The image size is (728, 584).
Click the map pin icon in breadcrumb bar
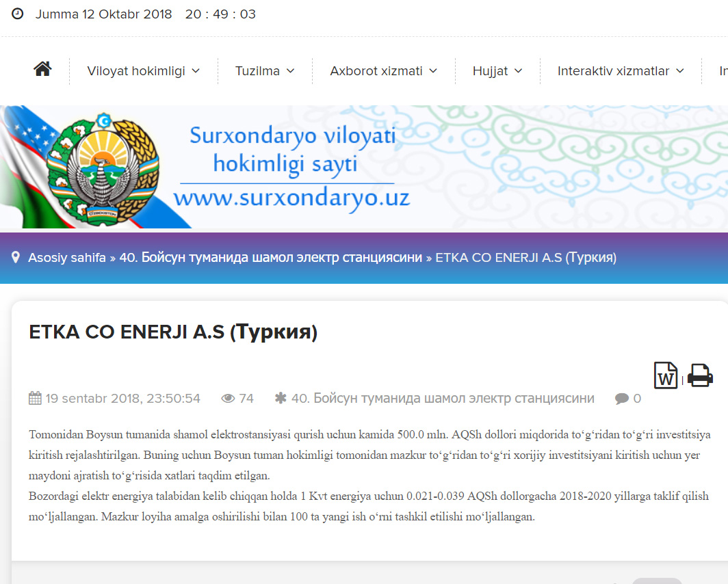(16, 258)
